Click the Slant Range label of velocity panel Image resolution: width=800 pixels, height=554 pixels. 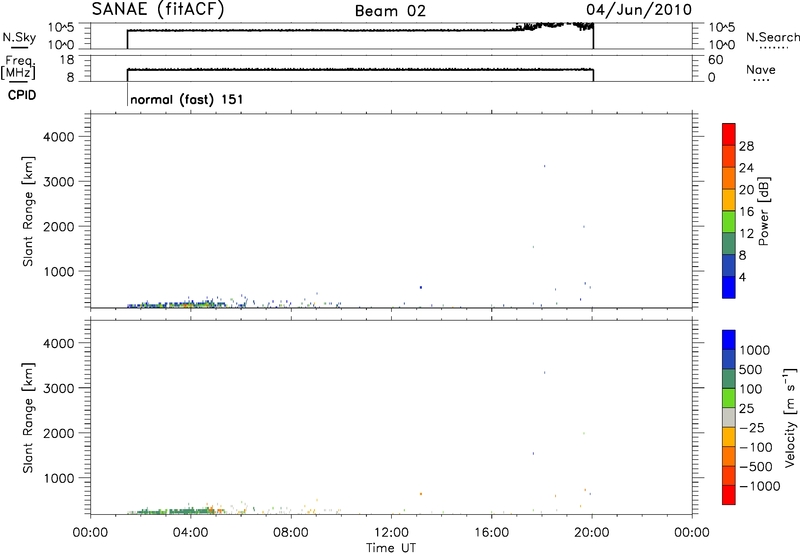click(28, 418)
